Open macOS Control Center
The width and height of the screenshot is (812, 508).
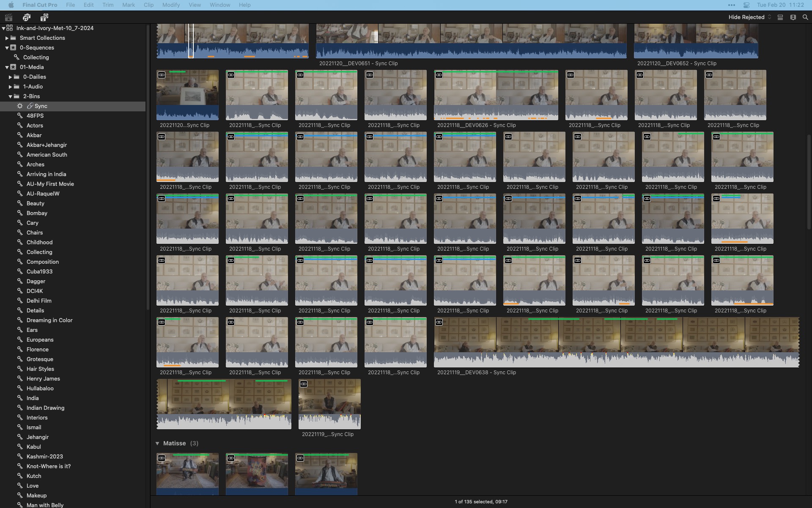click(x=746, y=5)
